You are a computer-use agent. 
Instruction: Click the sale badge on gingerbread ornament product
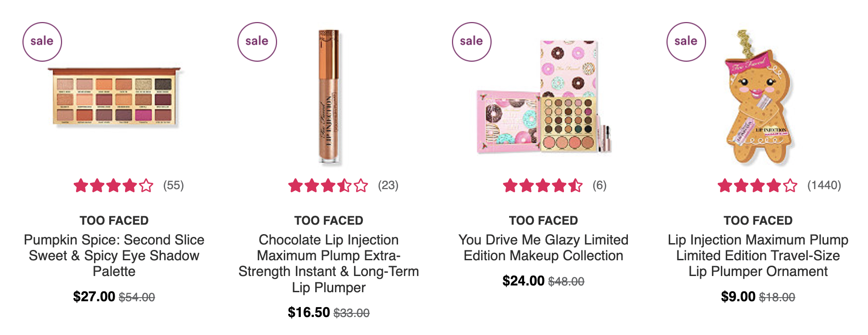pyautogui.click(x=686, y=41)
